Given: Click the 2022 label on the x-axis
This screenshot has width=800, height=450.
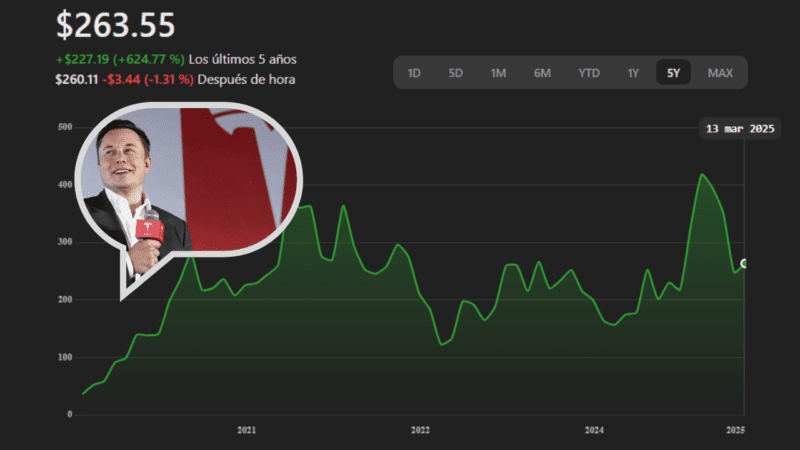Looking at the screenshot, I should (x=420, y=430).
